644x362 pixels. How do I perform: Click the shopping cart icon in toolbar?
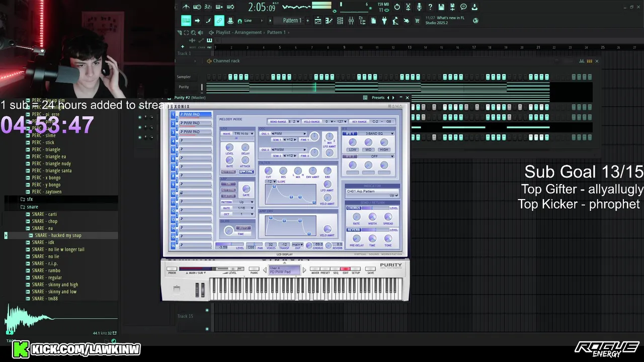(417, 21)
